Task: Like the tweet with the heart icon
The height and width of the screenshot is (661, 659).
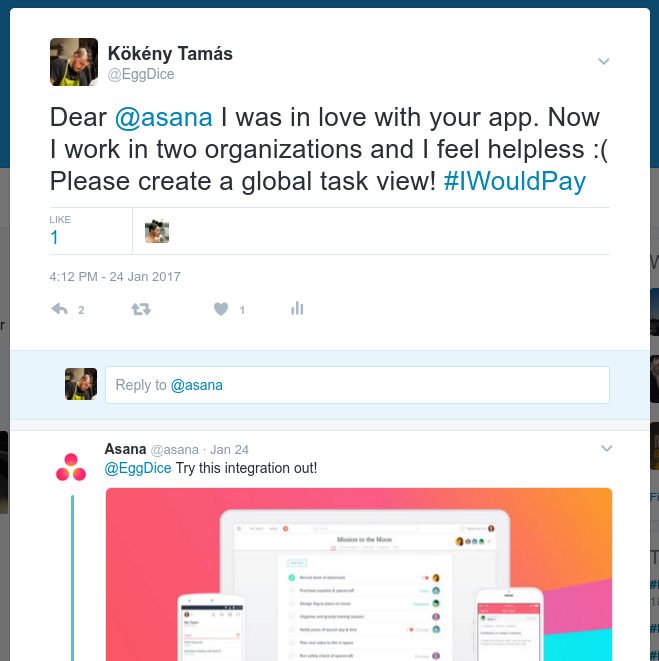Action: (x=221, y=309)
